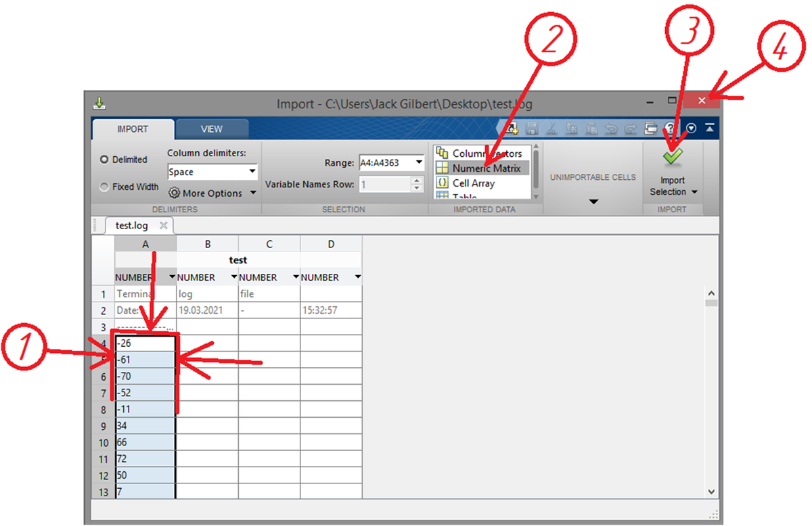The height and width of the screenshot is (526, 812).
Task: Click the cell with value 50
Action: [145, 475]
